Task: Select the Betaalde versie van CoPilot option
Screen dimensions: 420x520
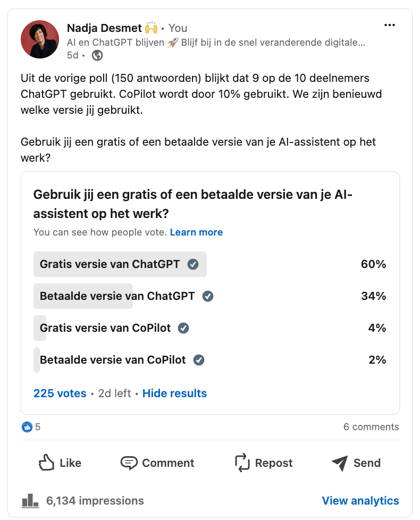Action: point(210,360)
